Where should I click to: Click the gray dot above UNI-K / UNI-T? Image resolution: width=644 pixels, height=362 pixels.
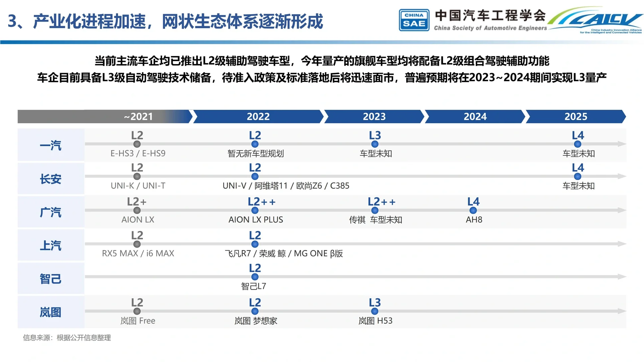137,176
